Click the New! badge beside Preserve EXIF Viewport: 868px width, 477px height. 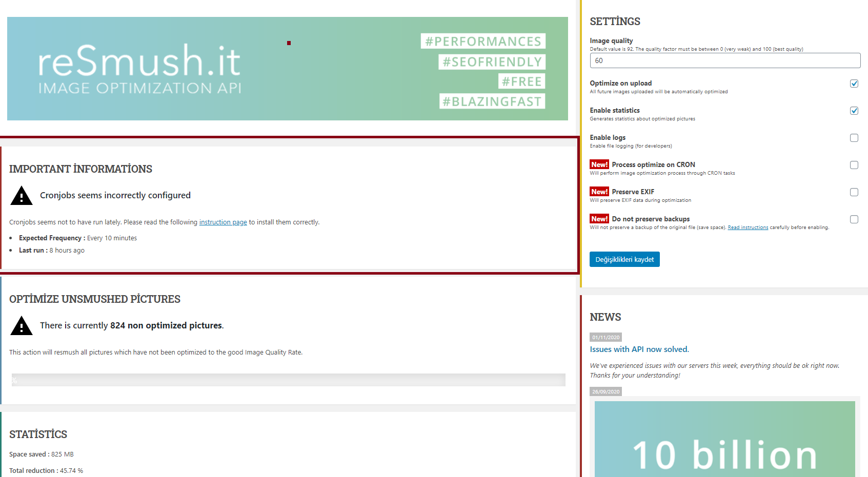[x=599, y=192]
